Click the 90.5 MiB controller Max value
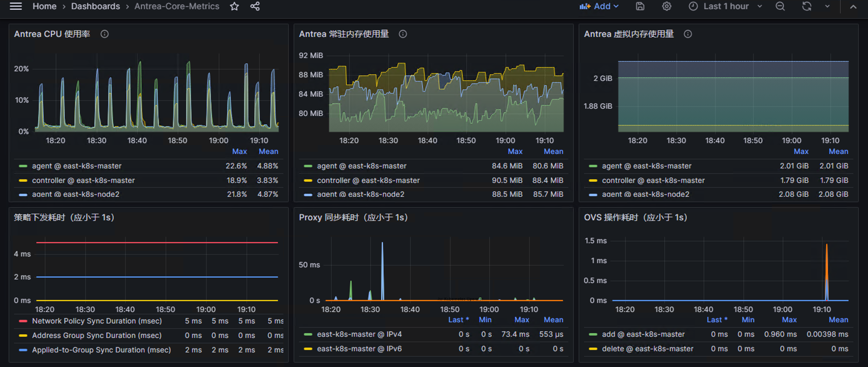Viewport: 868px width, 367px height. point(507,180)
